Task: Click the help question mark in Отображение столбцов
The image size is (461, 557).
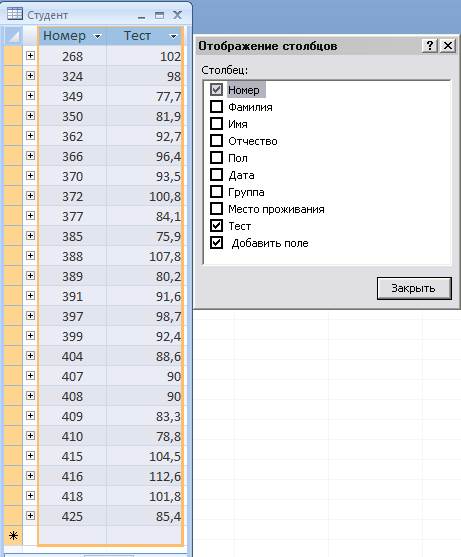Action: pos(430,45)
